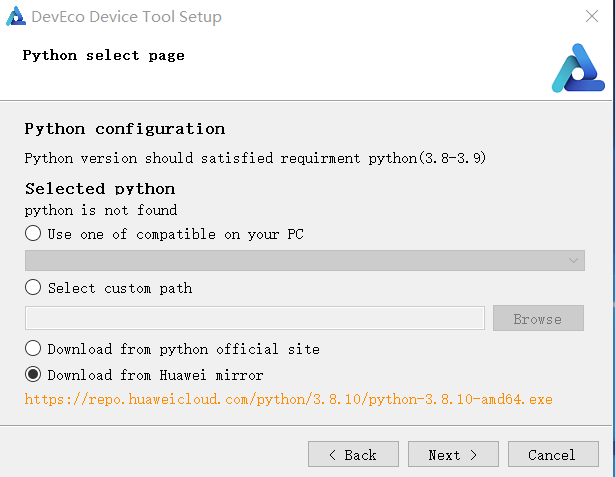Select "Use one of compatible on your PC"
This screenshot has width=615, height=477.
[34, 234]
